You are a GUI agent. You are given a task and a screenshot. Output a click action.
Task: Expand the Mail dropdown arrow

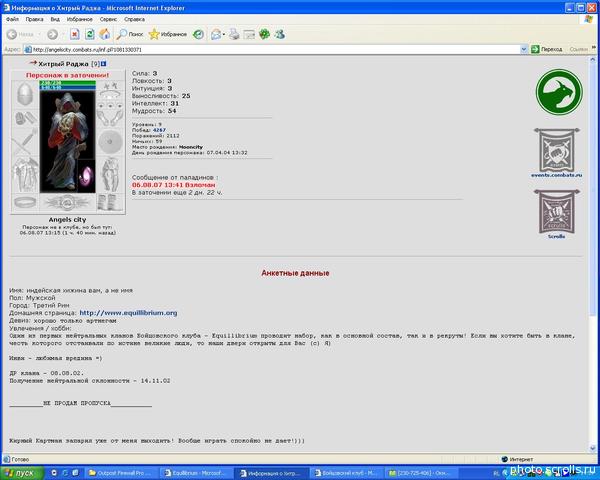pyautogui.click(x=224, y=34)
